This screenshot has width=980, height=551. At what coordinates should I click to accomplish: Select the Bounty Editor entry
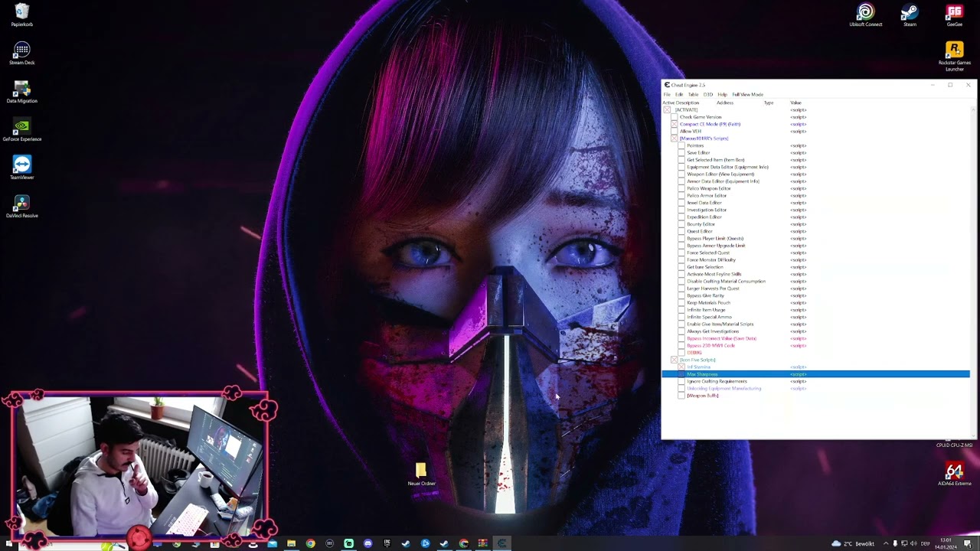701,224
